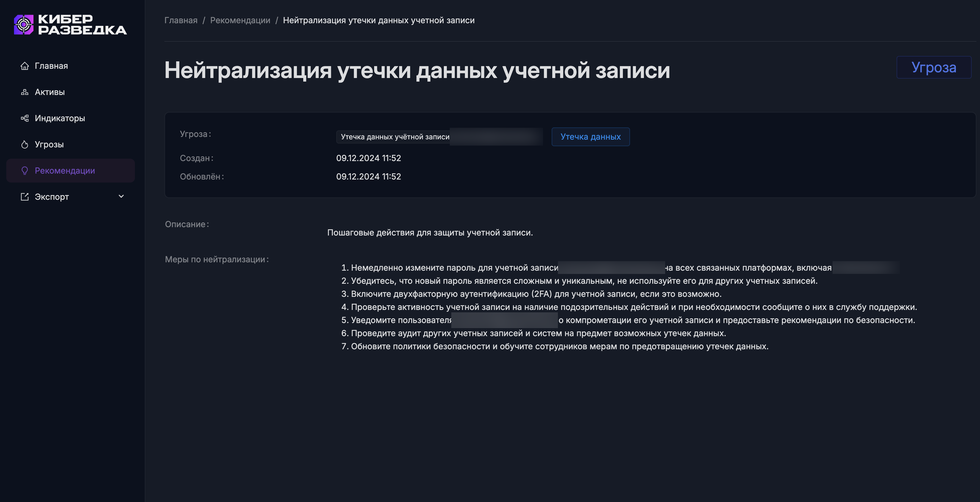Click the assets icon beside Активы

click(x=25, y=92)
